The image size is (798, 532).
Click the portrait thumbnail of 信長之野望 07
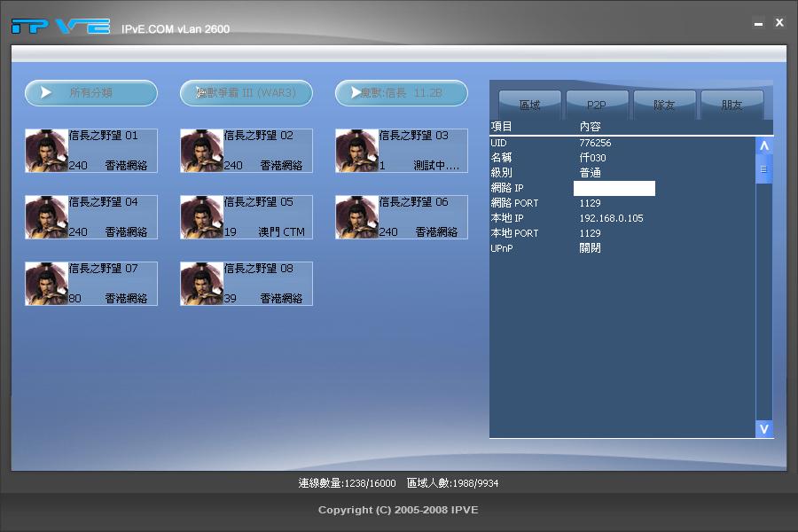tap(47, 284)
